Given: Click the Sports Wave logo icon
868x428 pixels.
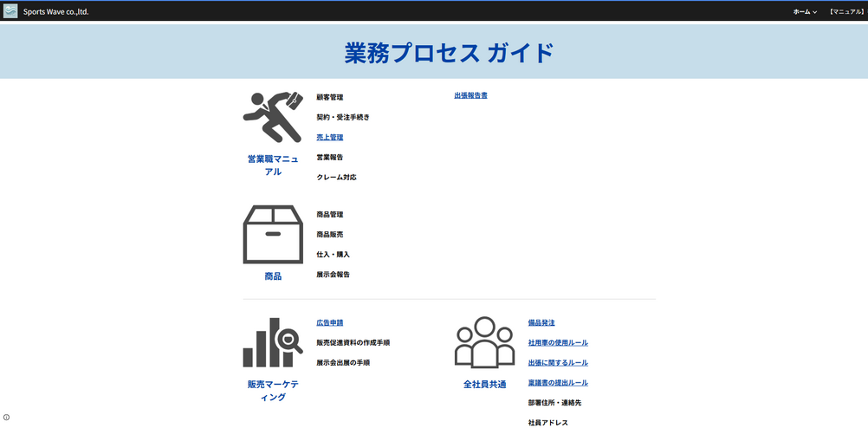Looking at the screenshot, I should pyautogui.click(x=10, y=11).
